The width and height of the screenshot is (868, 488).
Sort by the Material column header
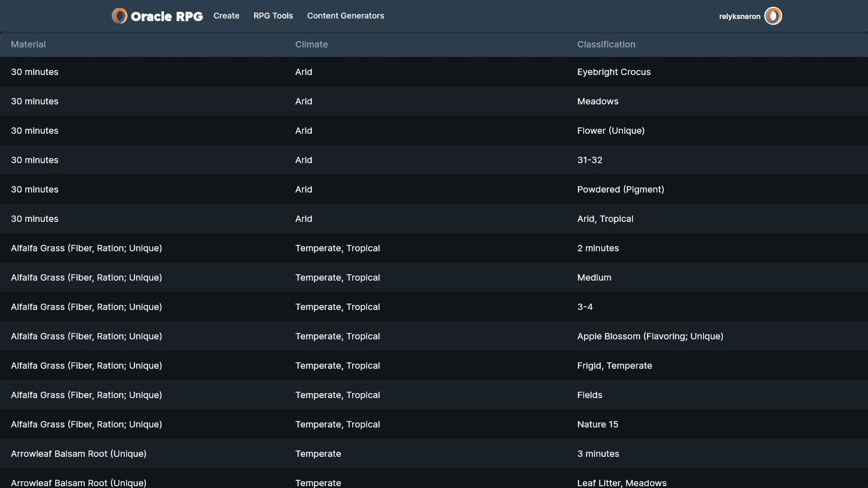tap(28, 44)
